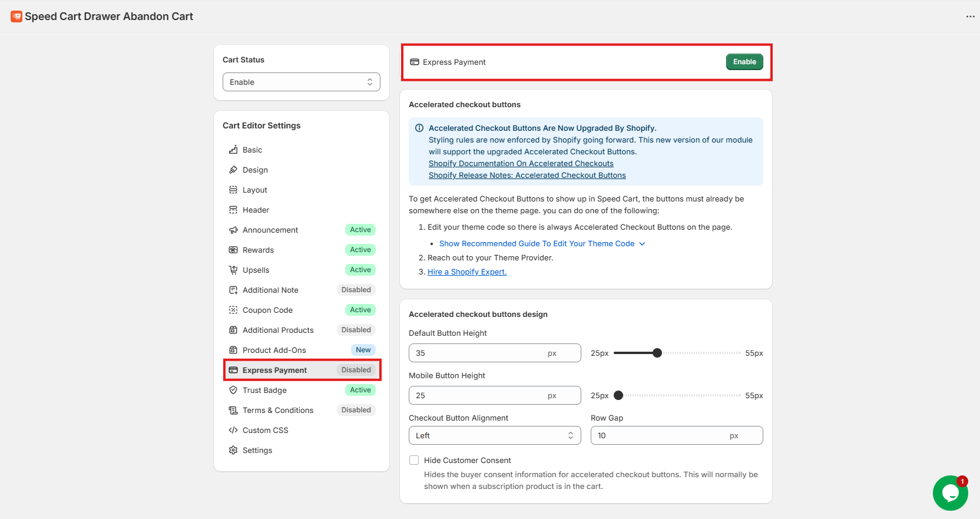Image resolution: width=980 pixels, height=519 pixels.
Task: Click the Settings gear icon
Action: 233,450
